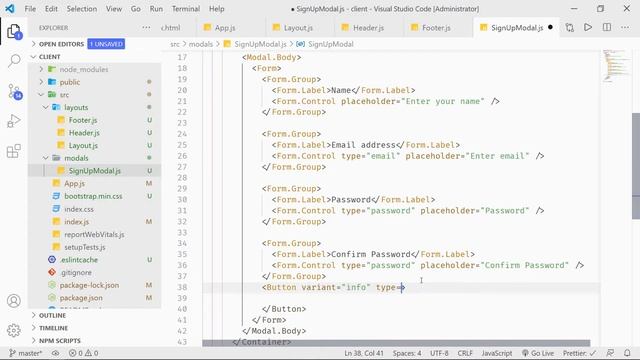Click JavaScript language mode selector
Screen dimensions: 640x360
[x=496, y=353]
